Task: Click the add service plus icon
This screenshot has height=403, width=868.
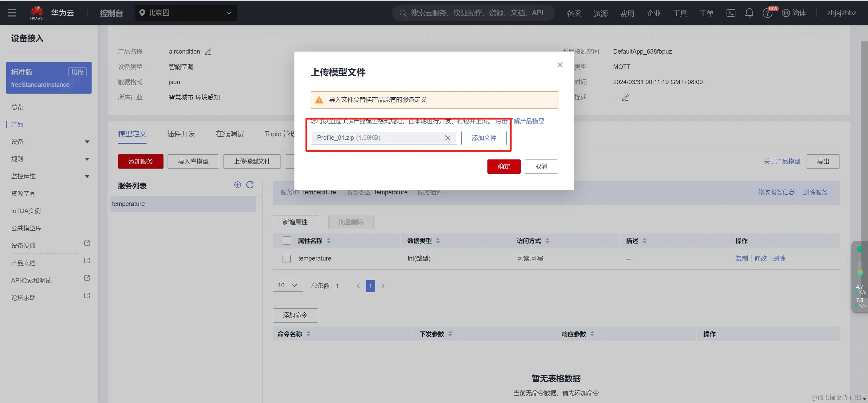Action: point(237,185)
